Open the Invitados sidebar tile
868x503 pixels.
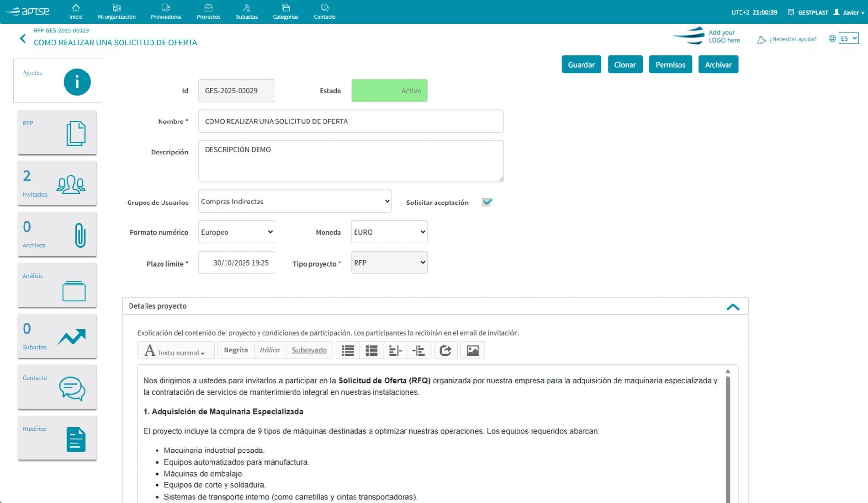coord(57,183)
